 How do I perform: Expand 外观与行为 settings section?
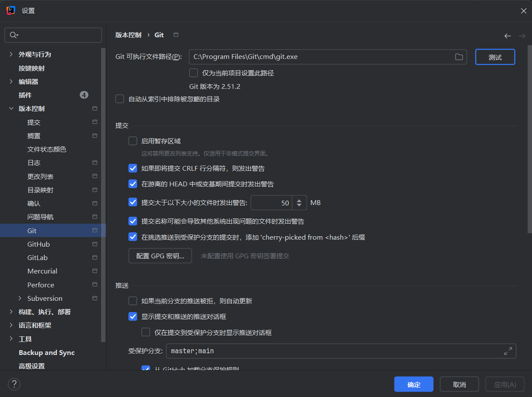[x=11, y=55]
